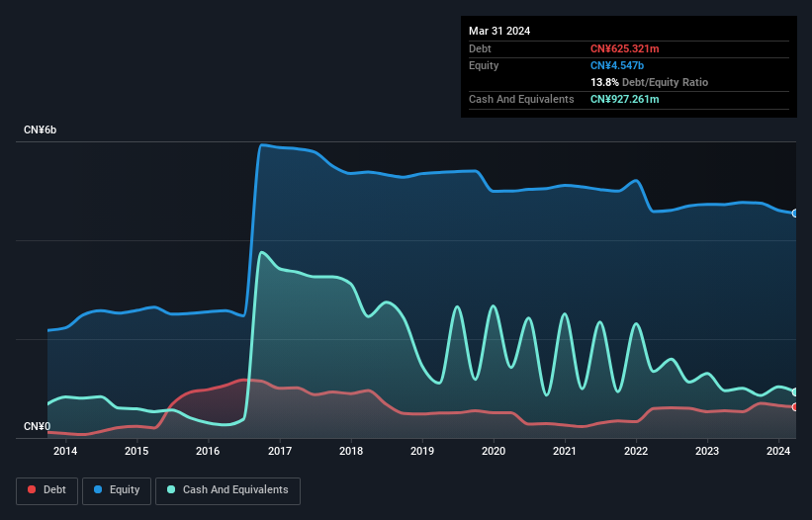The width and height of the screenshot is (812, 520).
Task: Click the blue Equity legend dot
Action: [x=98, y=489]
